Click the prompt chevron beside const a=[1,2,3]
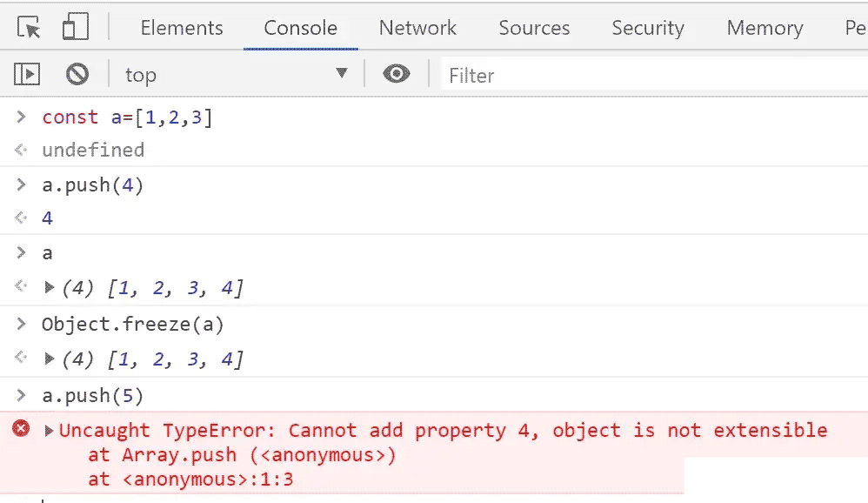 (22, 117)
